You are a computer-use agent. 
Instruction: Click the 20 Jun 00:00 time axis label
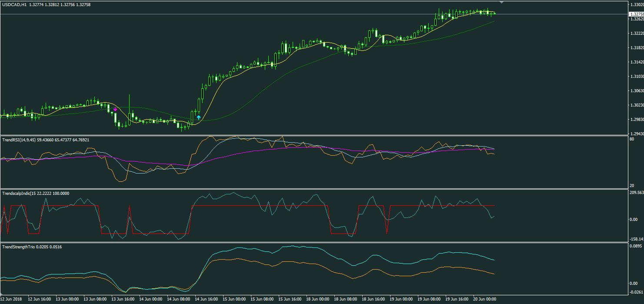tap(484, 299)
